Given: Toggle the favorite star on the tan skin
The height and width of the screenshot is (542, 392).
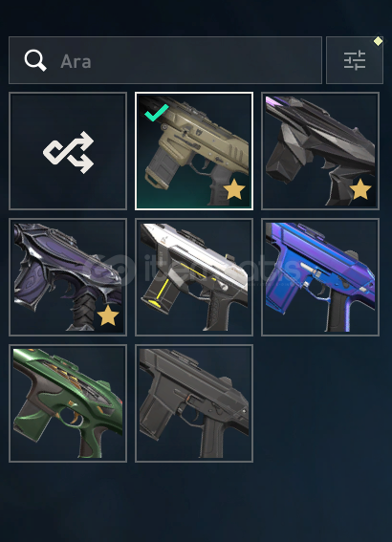Looking at the screenshot, I should pyautogui.click(x=234, y=189).
